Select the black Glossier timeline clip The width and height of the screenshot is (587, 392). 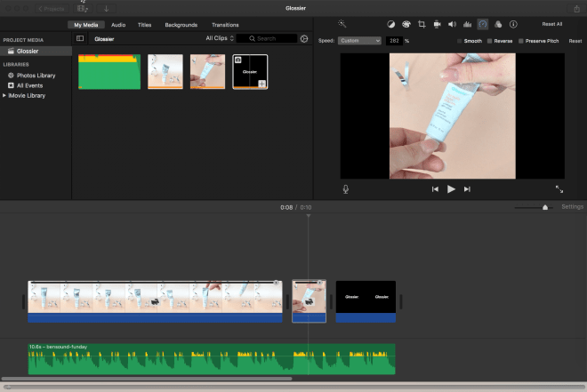click(x=366, y=301)
